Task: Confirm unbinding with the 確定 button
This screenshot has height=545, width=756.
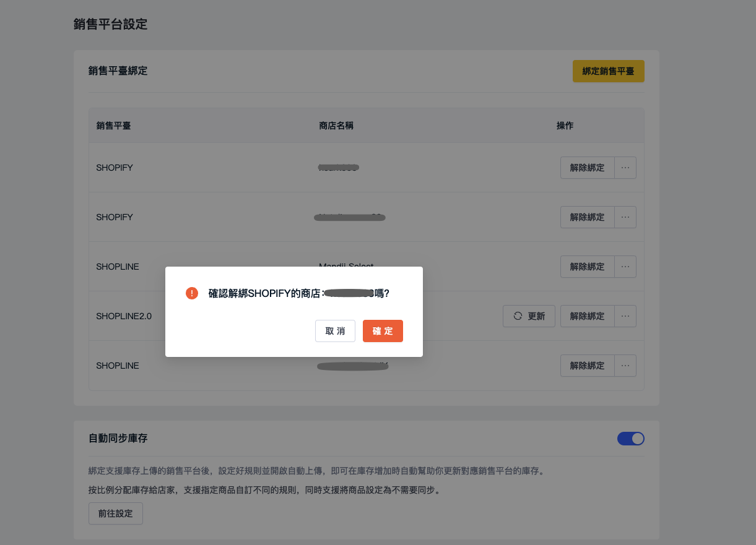Action: click(x=383, y=331)
